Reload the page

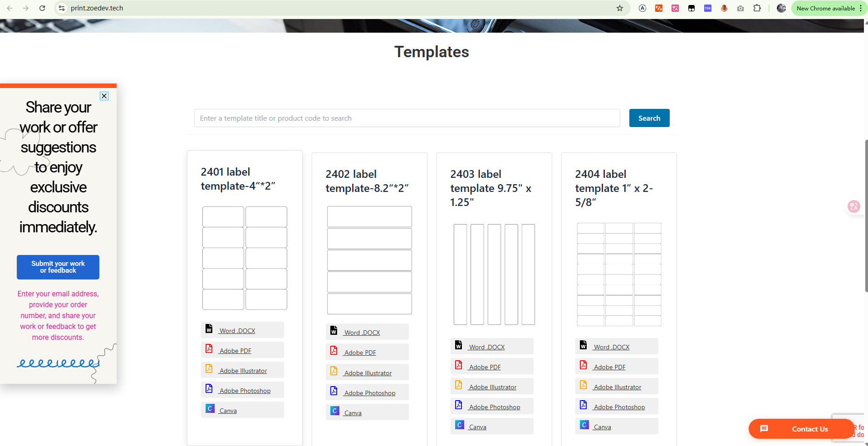(42, 8)
